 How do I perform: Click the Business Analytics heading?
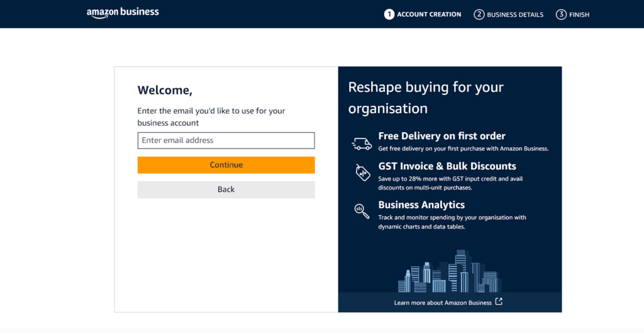click(421, 205)
